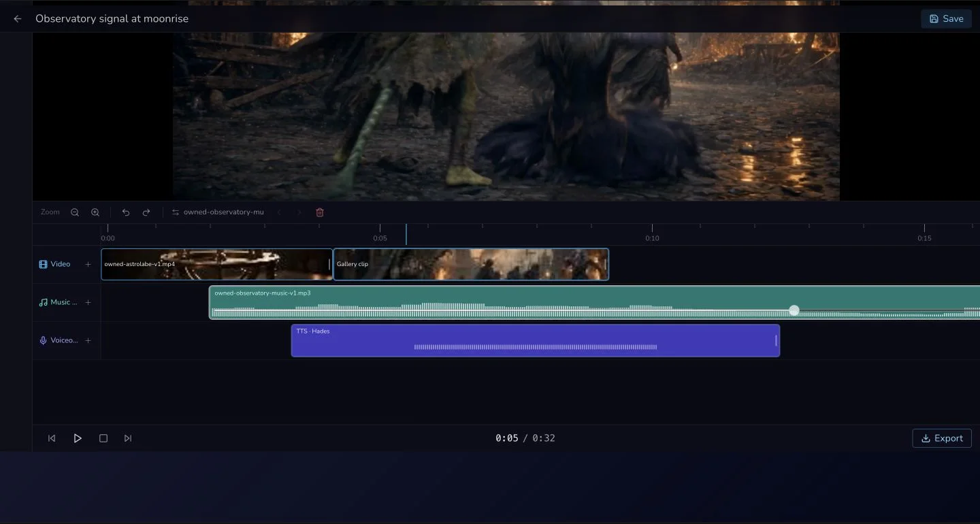Go back using the left arrow icon
The width and height of the screenshot is (980, 524).
18,19
